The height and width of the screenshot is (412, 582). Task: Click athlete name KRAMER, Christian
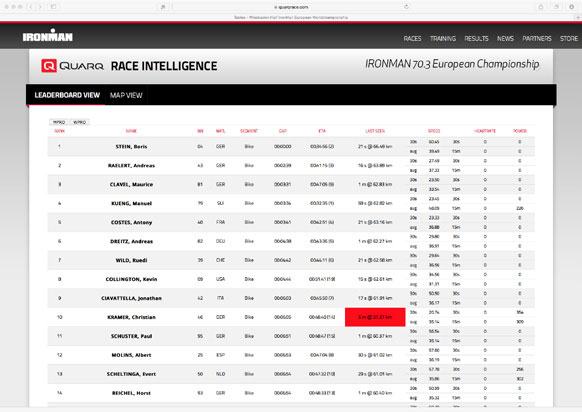point(131,317)
